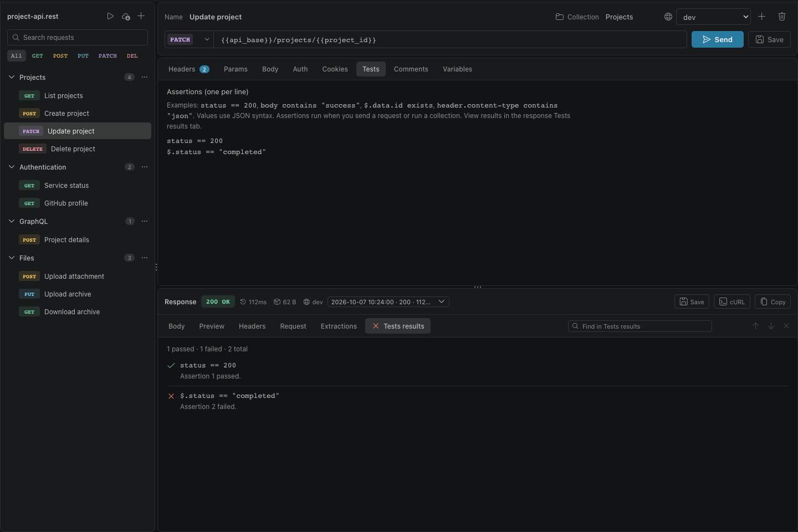Click the globe environment icon

pos(668,17)
